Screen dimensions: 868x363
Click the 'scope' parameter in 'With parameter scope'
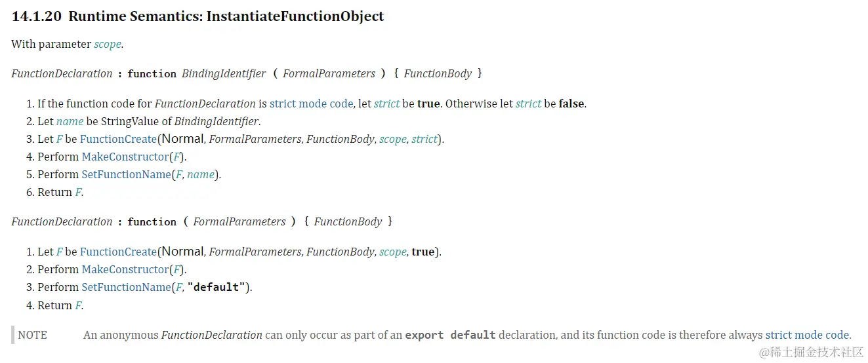click(107, 44)
